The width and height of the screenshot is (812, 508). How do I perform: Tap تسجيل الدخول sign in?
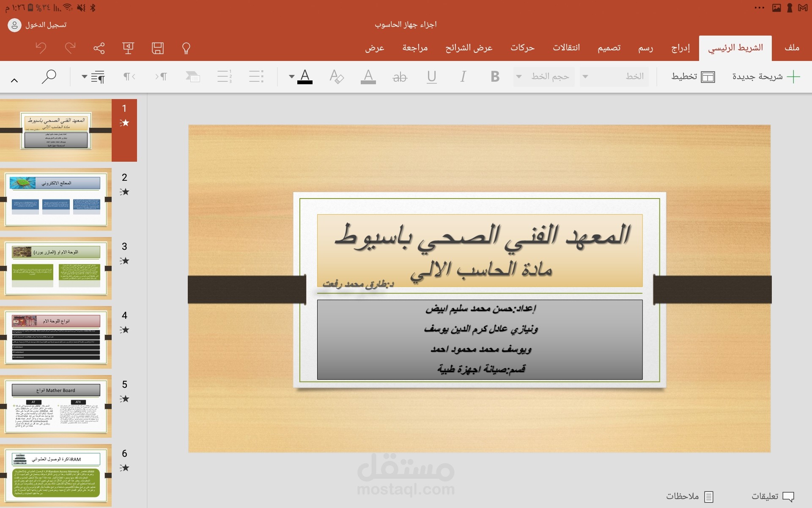tap(46, 25)
